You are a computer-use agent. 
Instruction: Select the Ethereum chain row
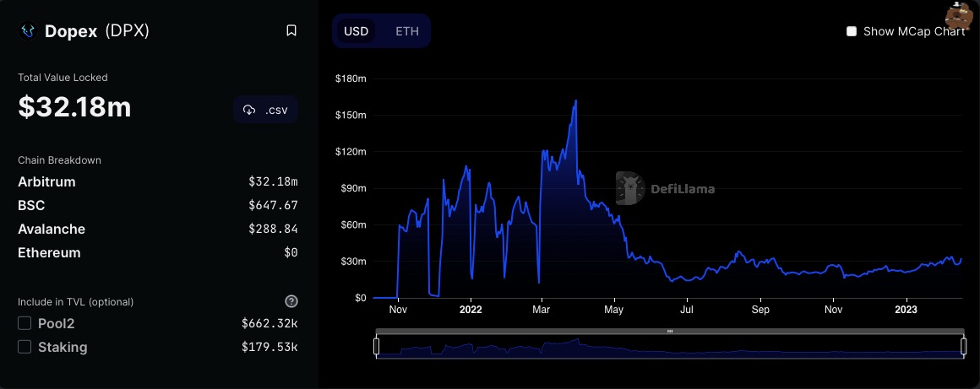[x=157, y=253]
